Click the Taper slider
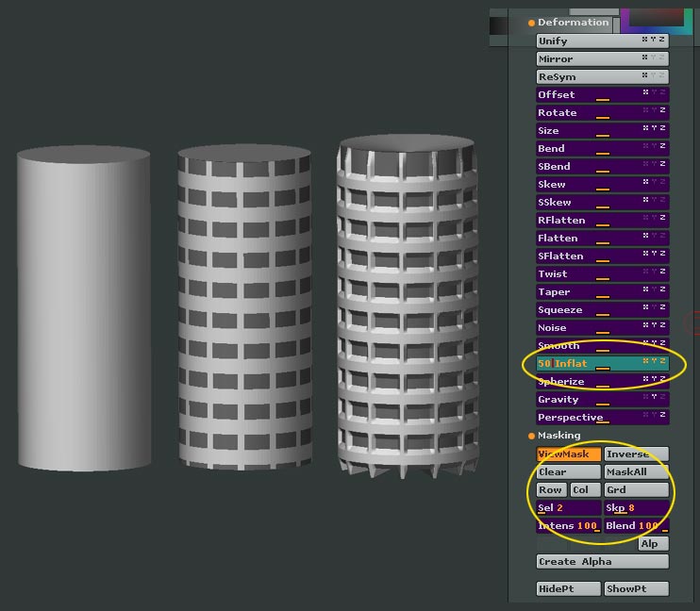 click(602, 291)
